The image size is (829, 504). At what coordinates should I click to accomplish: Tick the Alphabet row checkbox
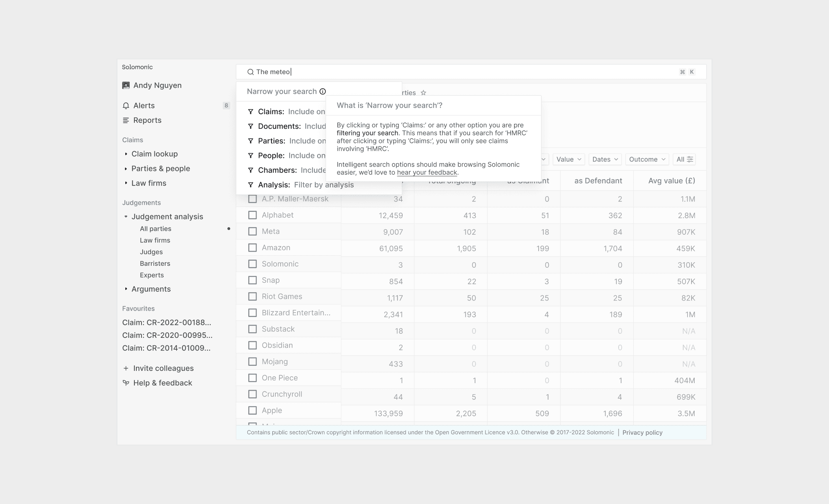click(253, 215)
